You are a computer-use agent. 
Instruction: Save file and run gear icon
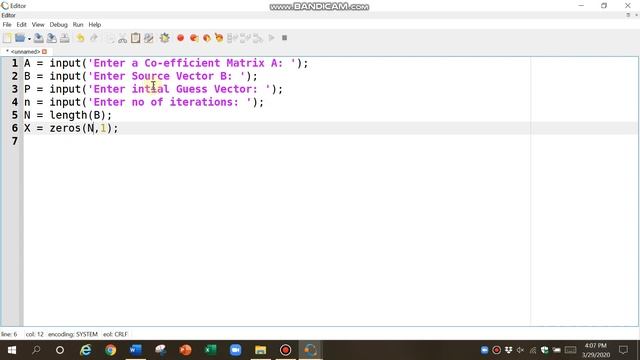[x=164, y=38]
